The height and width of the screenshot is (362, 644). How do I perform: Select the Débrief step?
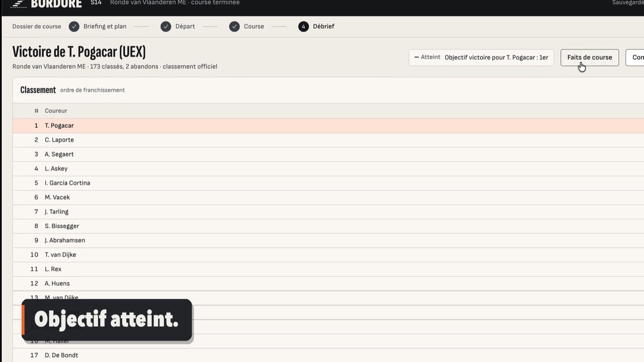point(323,26)
